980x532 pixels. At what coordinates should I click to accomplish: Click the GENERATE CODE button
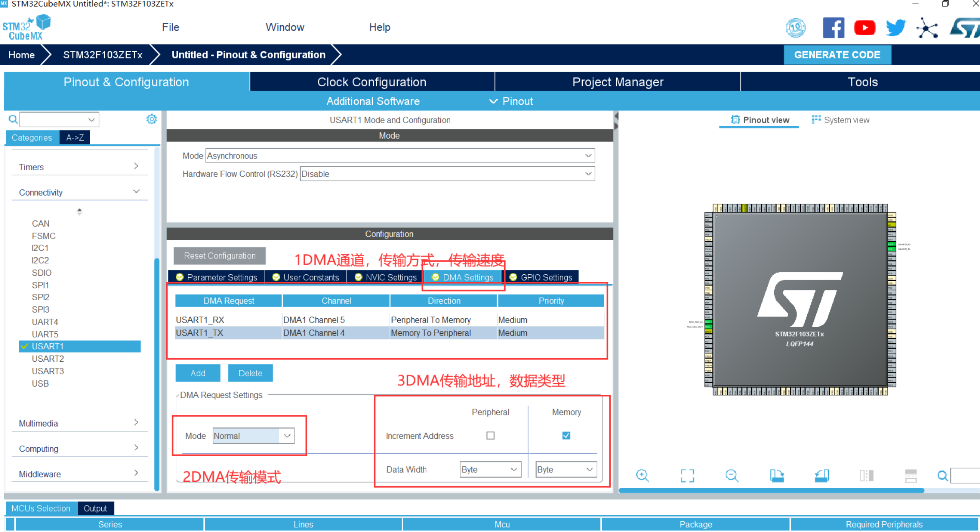(837, 55)
